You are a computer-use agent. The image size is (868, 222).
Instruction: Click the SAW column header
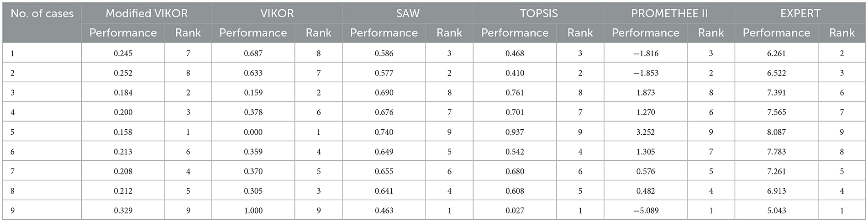pyautogui.click(x=408, y=13)
